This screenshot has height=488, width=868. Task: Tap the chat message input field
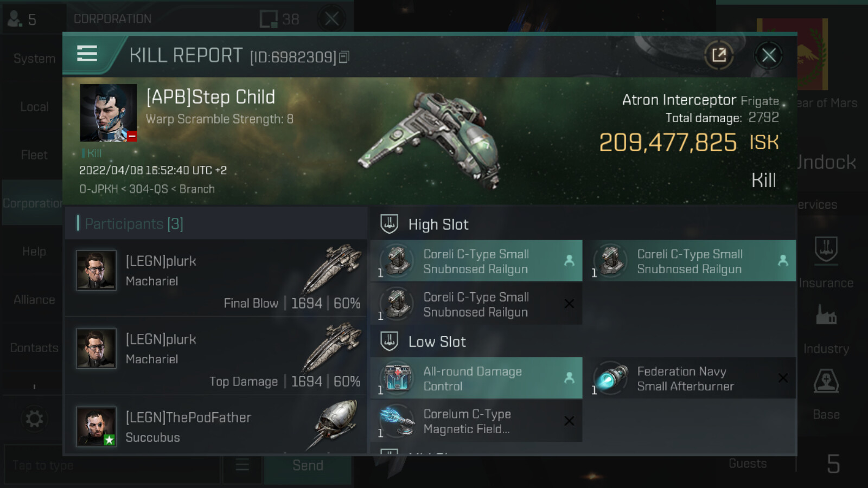[x=111, y=465]
